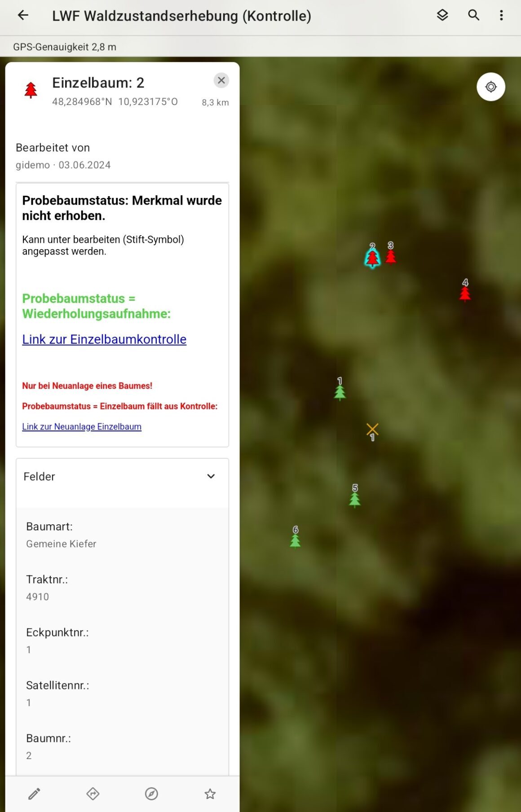Tap green Probebaumstatus = Wiederholungsaufnahme text
This screenshot has width=521, height=812.
pyautogui.click(x=97, y=306)
